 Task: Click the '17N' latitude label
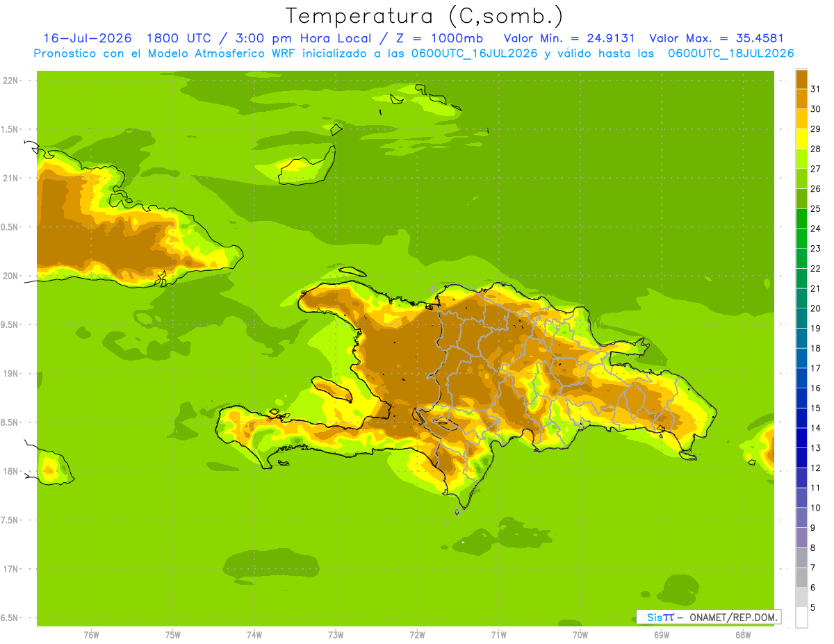[11, 569]
